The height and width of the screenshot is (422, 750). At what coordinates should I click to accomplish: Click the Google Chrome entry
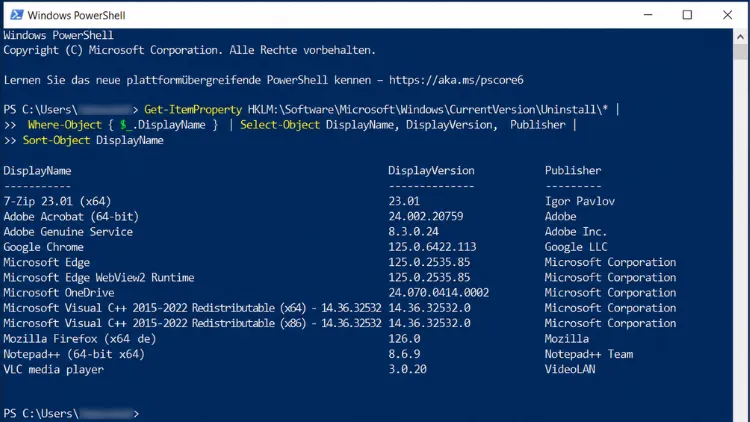click(44, 247)
